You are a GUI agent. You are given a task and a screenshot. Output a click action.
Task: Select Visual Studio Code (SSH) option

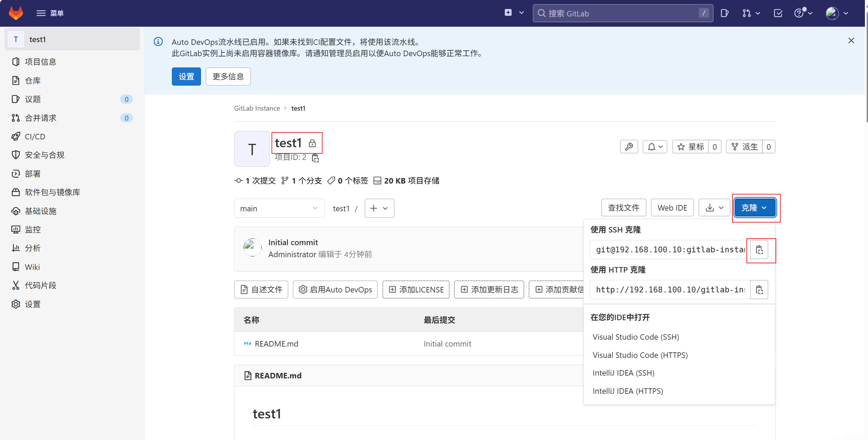636,337
